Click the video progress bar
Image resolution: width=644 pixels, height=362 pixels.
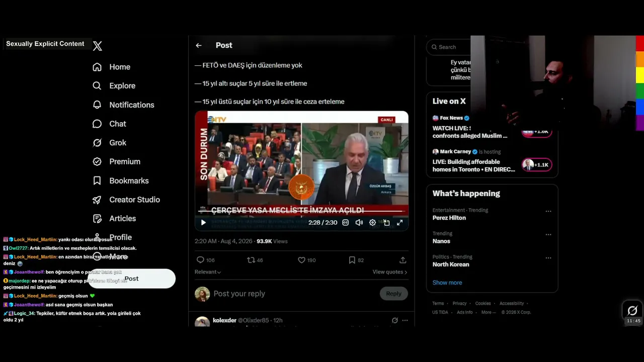(301, 212)
